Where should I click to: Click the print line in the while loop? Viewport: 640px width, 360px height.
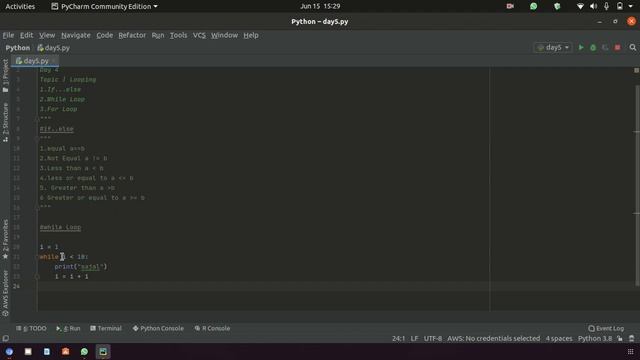pyautogui.click(x=80, y=267)
